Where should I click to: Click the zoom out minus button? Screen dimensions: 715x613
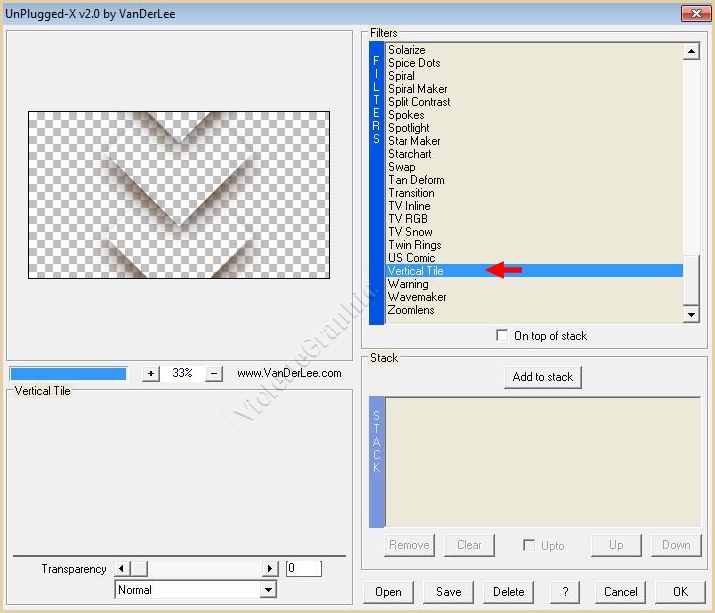click(214, 373)
